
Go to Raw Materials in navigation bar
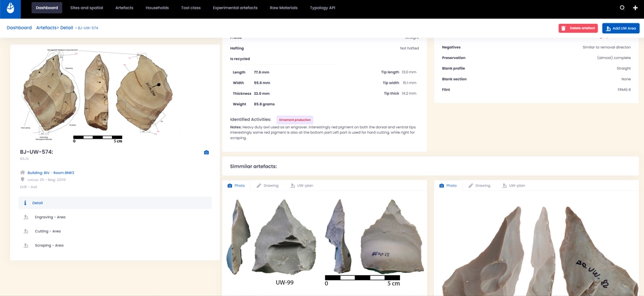[283, 8]
